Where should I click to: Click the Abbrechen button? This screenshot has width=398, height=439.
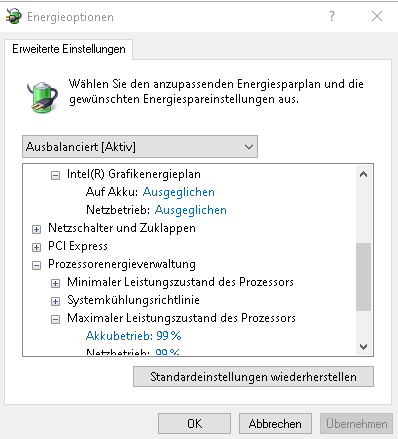click(x=275, y=424)
